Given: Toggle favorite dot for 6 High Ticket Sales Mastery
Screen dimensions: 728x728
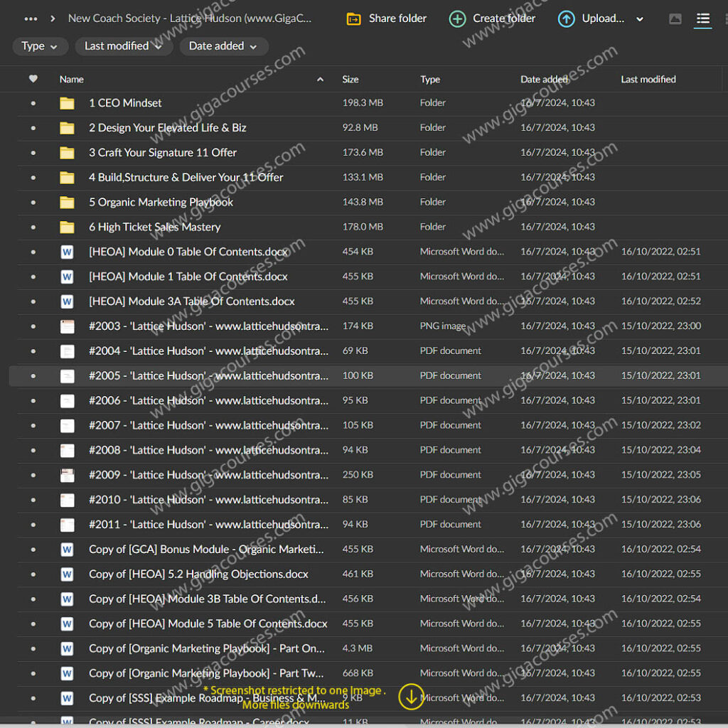Looking at the screenshot, I should 33,227.
